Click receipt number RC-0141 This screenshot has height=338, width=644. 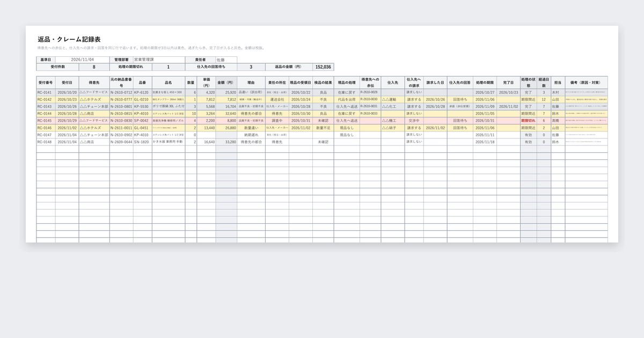tap(45, 92)
